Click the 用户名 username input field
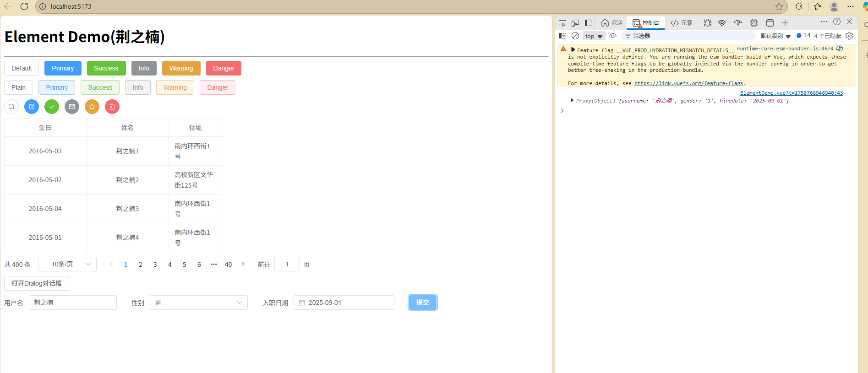868x373 pixels. click(x=73, y=303)
